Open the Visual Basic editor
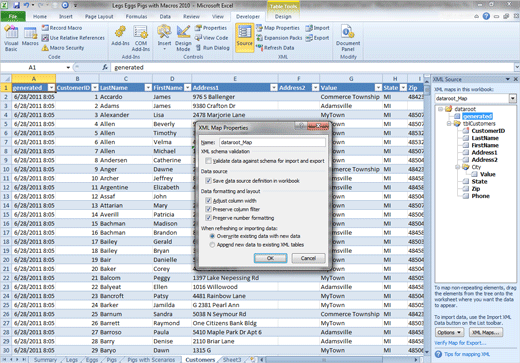 pos(11,38)
